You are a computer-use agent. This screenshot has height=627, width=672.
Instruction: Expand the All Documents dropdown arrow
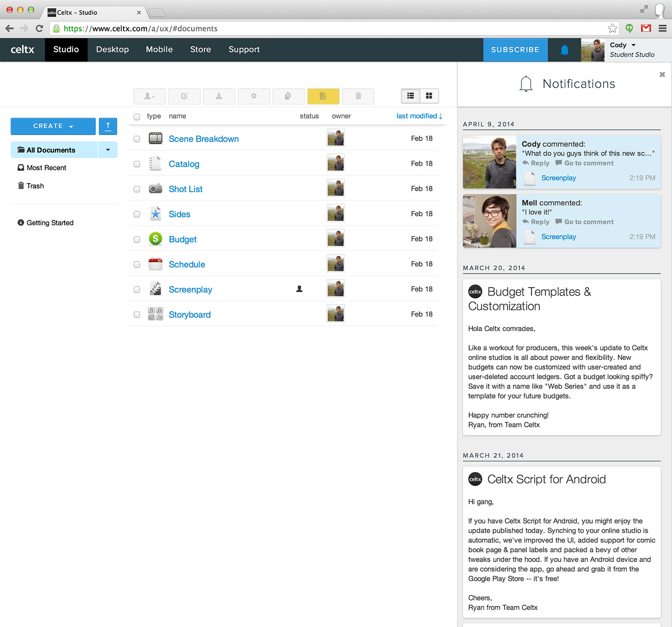108,150
